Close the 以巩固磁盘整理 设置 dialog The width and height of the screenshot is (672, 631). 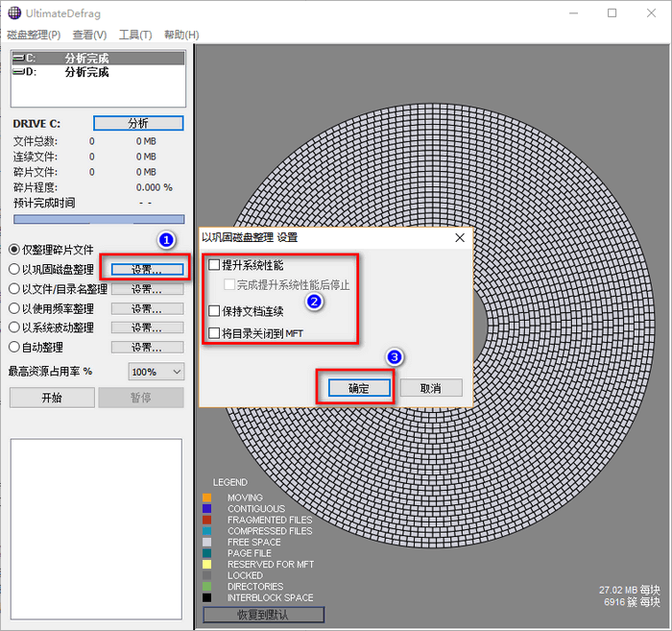pyautogui.click(x=460, y=237)
